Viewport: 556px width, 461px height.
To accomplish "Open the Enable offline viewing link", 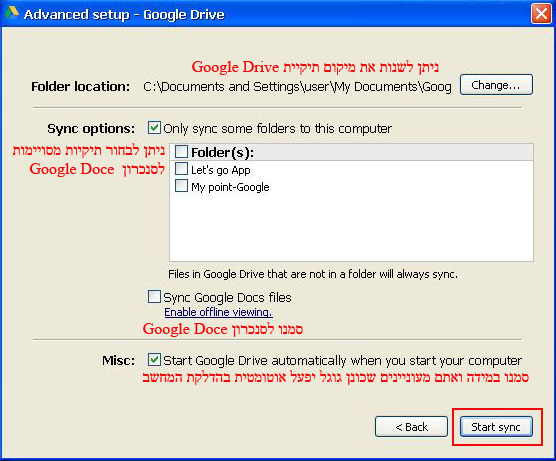I will pos(218,312).
